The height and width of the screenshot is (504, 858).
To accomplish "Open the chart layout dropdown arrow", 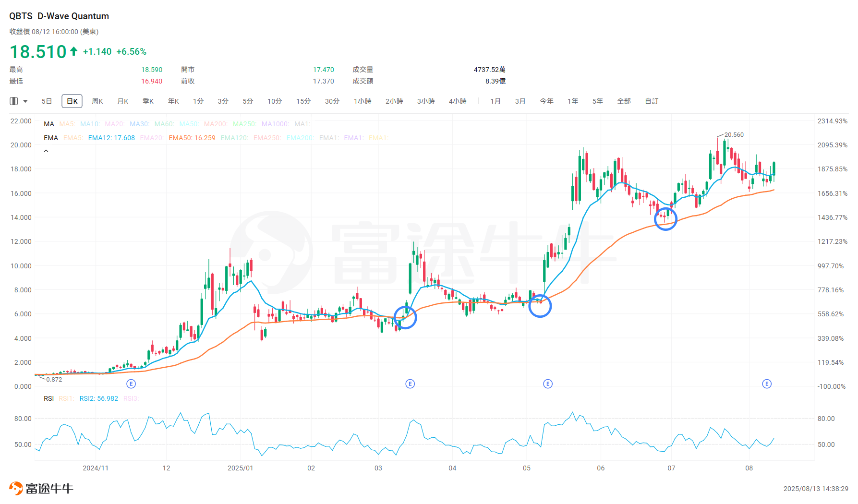I will click(25, 101).
